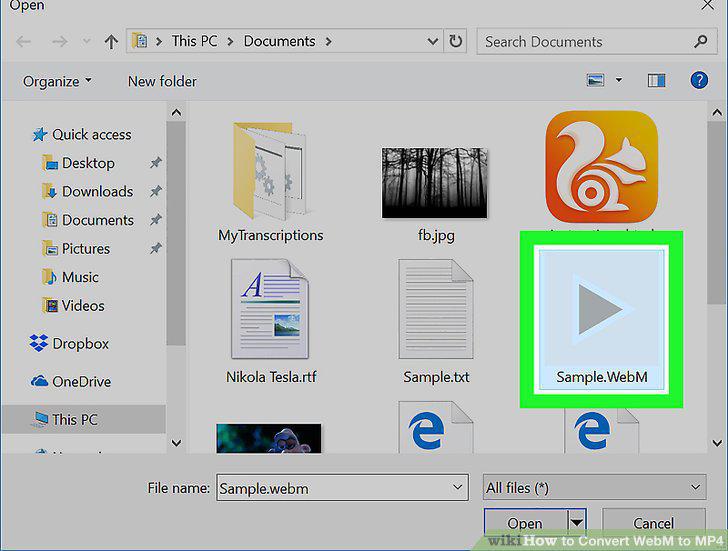The width and height of the screenshot is (728, 551).
Task: Click New folder in the toolbar
Action: (162, 81)
